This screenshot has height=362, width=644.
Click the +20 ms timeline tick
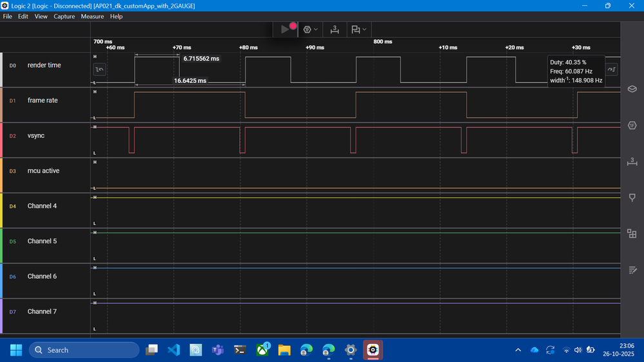click(x=514, y=48)
